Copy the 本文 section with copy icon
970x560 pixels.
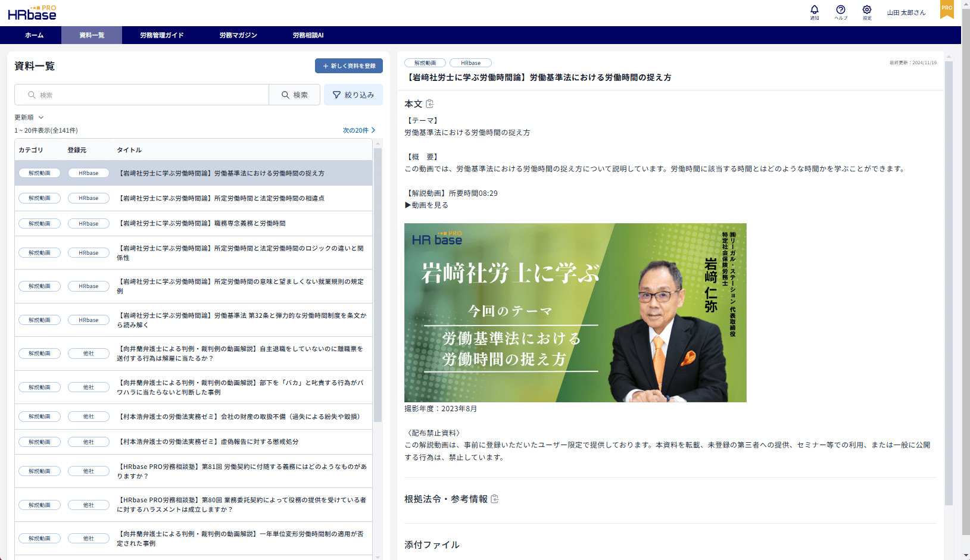[430, 104]
